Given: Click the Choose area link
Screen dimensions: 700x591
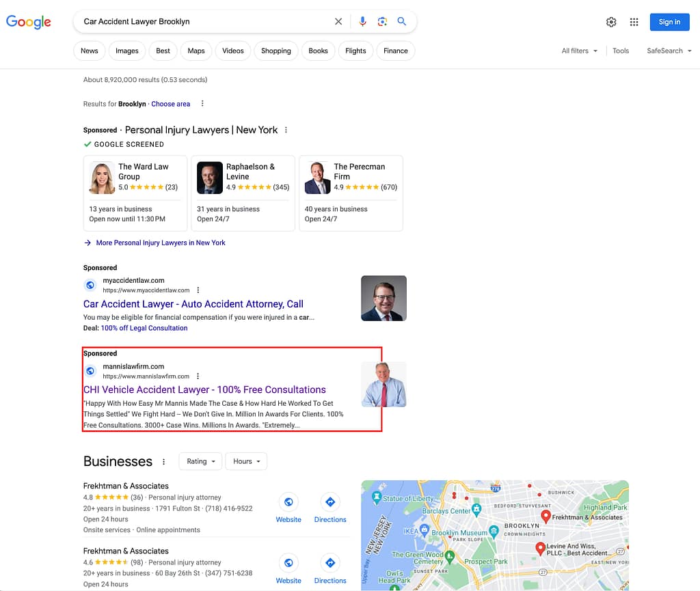Looking at the screenshot, I should pos(170,104).
